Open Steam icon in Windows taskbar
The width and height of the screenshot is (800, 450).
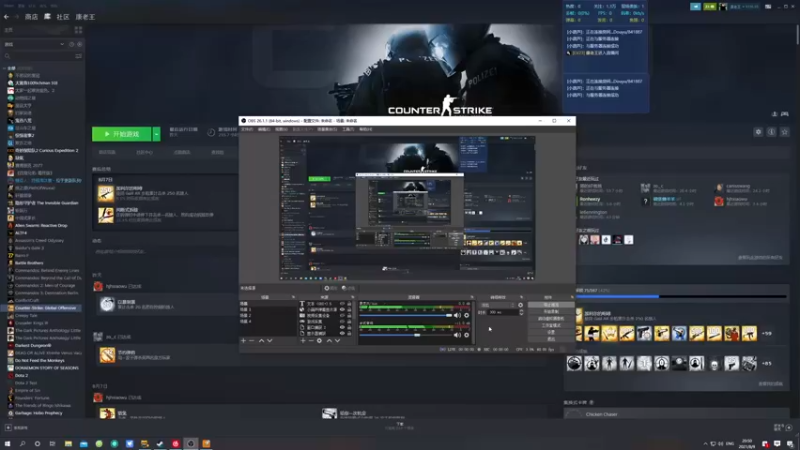[160, 443]
